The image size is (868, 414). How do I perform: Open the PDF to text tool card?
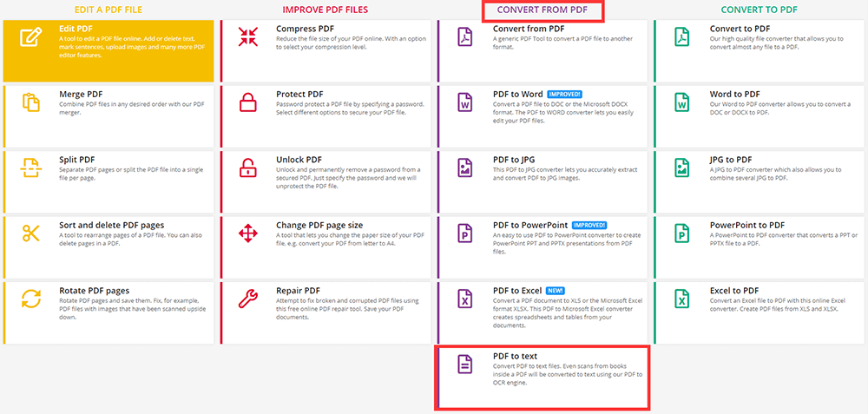coord(543,377)
